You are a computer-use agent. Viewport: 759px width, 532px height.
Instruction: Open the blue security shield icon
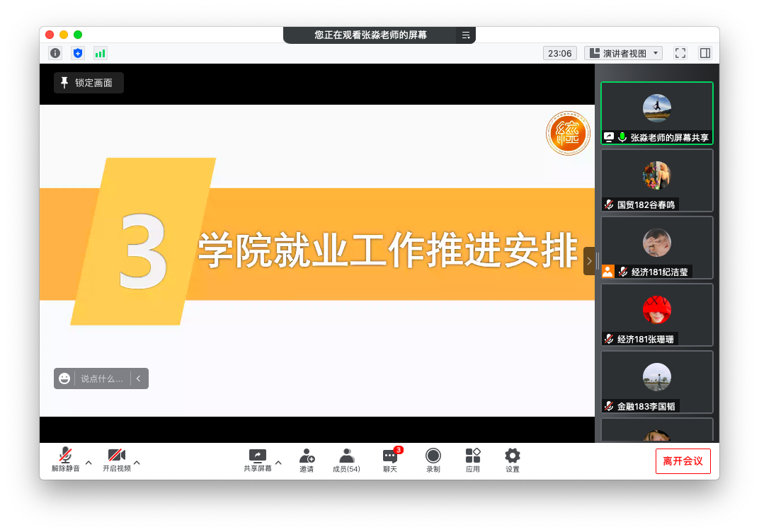[x=78, y=53]
